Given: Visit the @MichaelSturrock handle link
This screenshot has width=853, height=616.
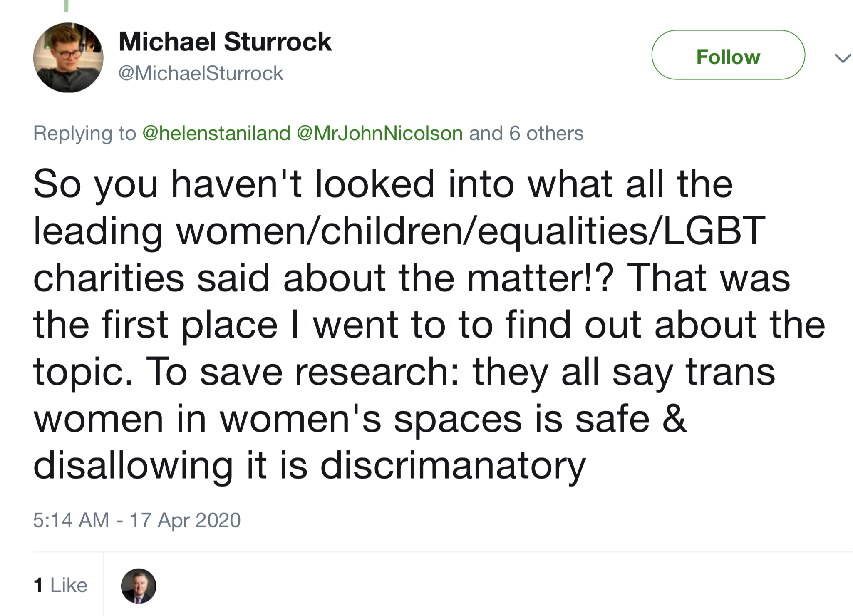Looking at the screenshot, I should (201, 74).
